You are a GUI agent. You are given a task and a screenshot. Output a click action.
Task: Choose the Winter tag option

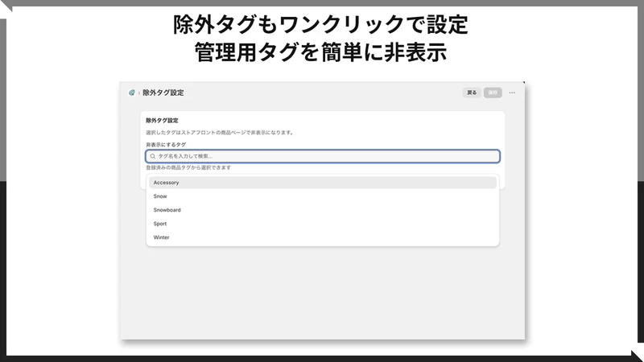(323, 237)
